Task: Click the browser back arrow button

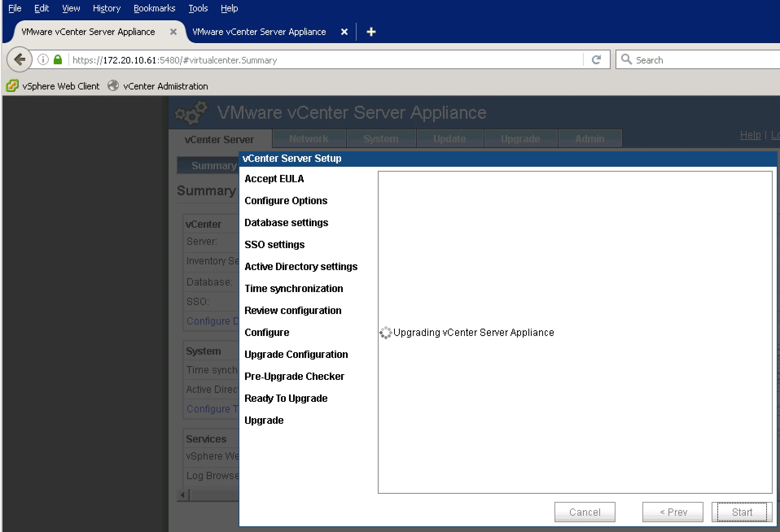Action: tap(20, 60)
